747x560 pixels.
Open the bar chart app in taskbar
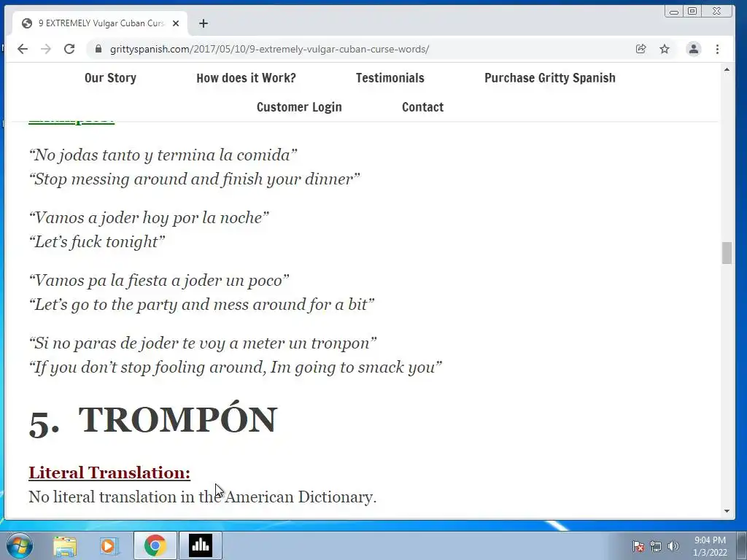[x=200, y=545]
